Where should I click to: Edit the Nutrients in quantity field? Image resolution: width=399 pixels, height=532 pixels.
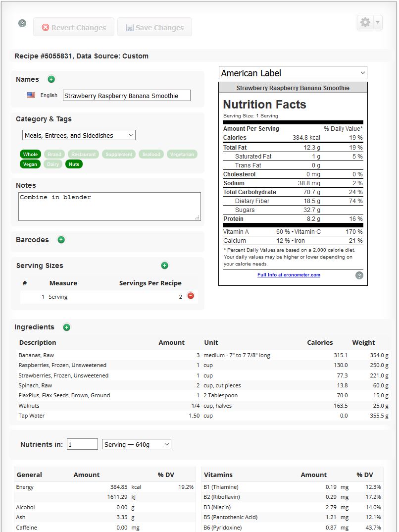(x=82, y=444)
